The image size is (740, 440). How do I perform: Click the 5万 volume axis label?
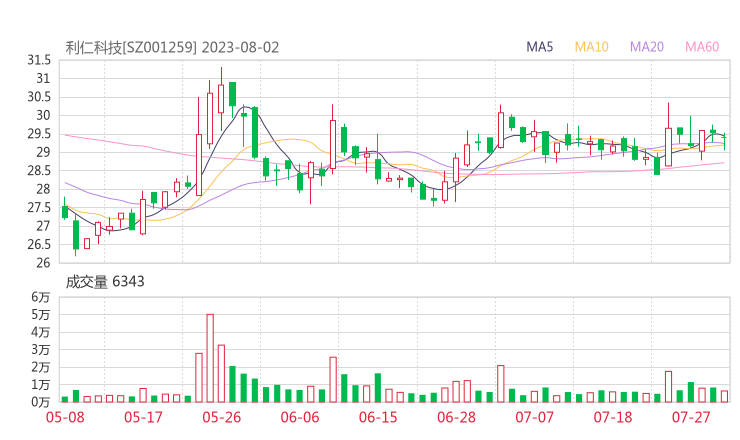(x=41, y=315)
